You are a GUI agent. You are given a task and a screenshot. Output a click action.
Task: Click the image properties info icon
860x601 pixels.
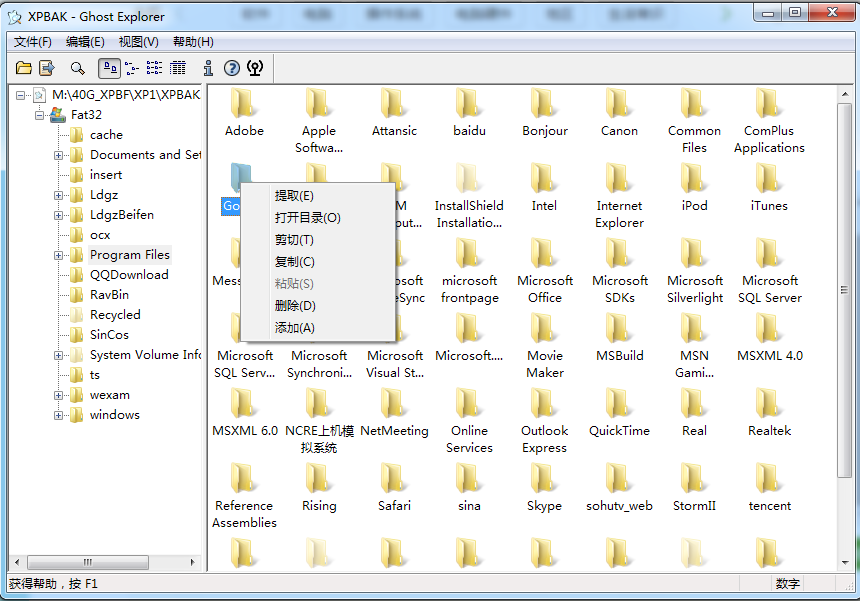point(208,68)
